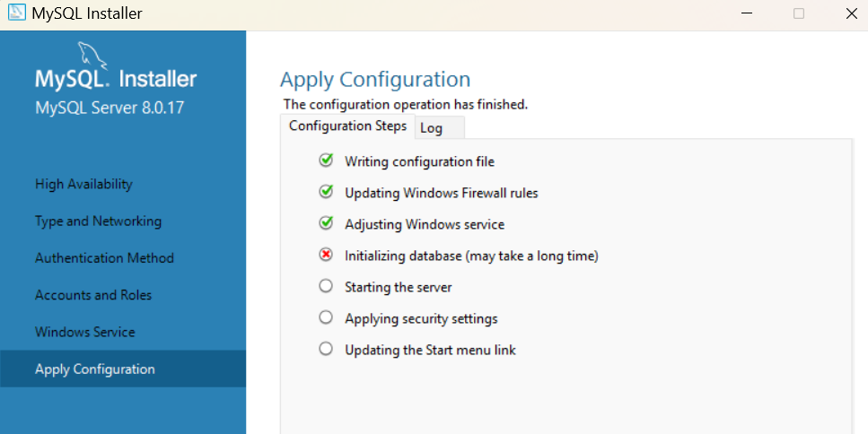The height and width of the screenshot is (434, 868).
Task: Select Apply Configuration step in sidebar
Action: [123, 369]
